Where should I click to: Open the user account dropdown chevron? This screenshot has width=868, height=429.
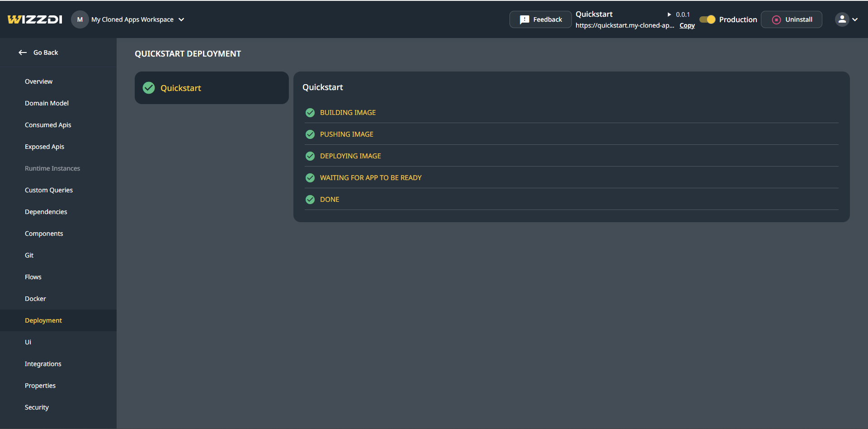tap(855, 19)
